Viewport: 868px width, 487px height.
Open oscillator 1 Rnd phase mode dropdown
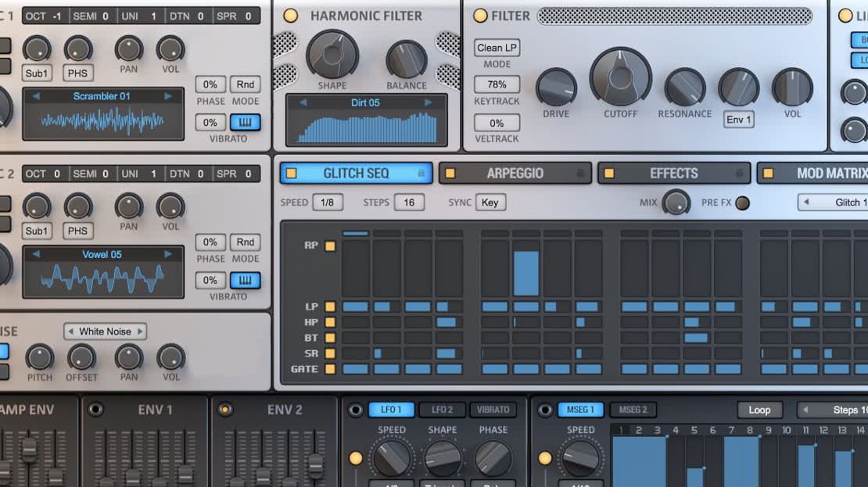point(246,84)
